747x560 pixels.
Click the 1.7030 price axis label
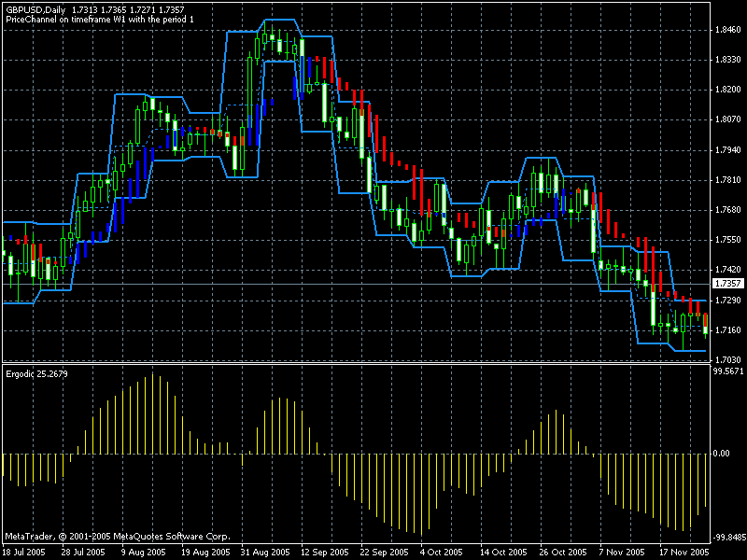point(728,360)
